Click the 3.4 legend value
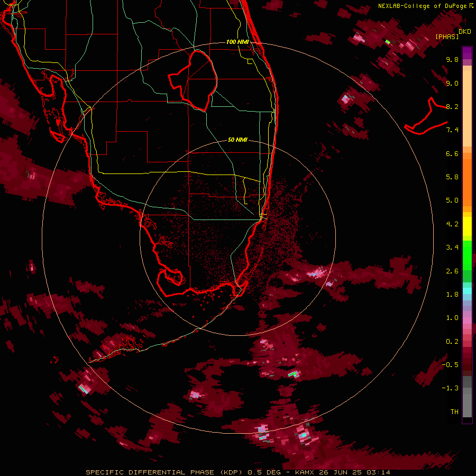Image resolution: width=476 pixels, height=476 pixels. (x=452, y=248)
